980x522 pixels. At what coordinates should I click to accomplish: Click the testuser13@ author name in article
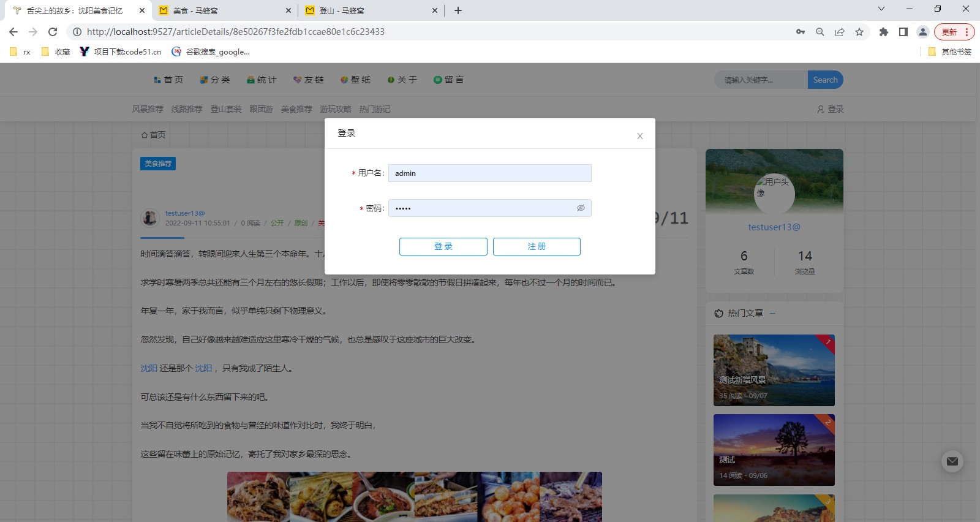coord(185,213)
